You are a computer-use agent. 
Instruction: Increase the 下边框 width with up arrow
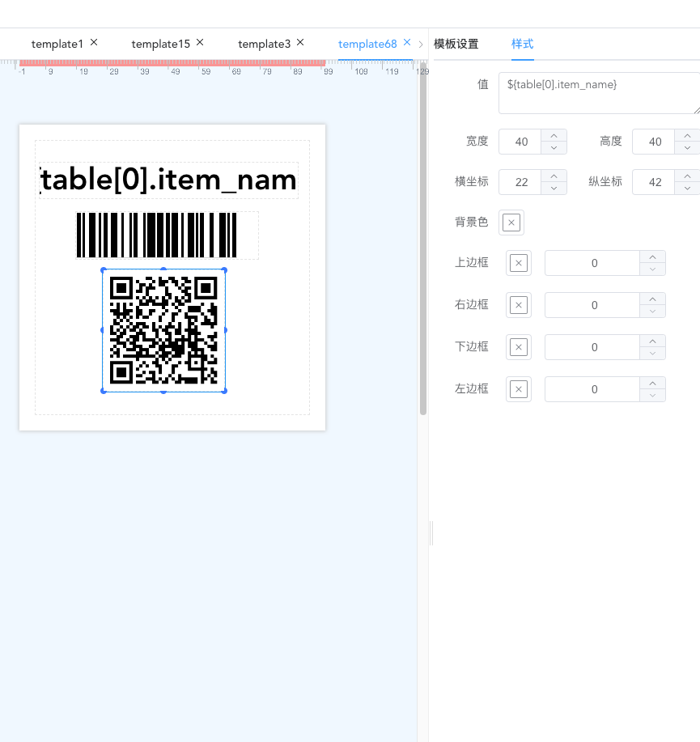click(652, 341)
